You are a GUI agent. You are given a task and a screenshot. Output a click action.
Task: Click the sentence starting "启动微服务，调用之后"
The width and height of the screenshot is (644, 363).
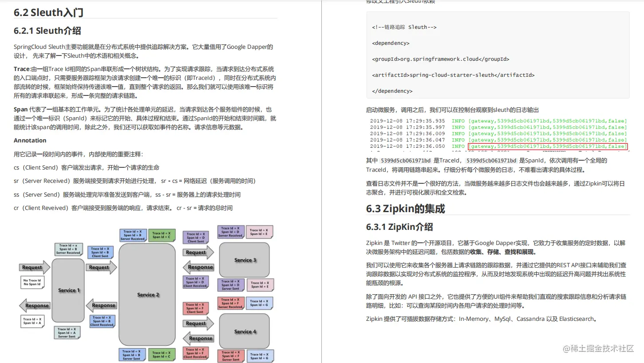click(452, 110)
